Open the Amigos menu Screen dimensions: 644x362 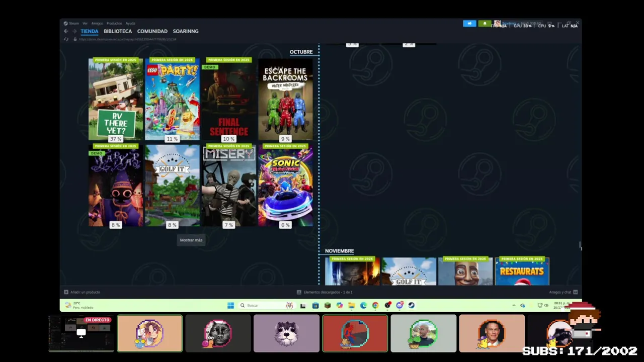click(97, 23)
